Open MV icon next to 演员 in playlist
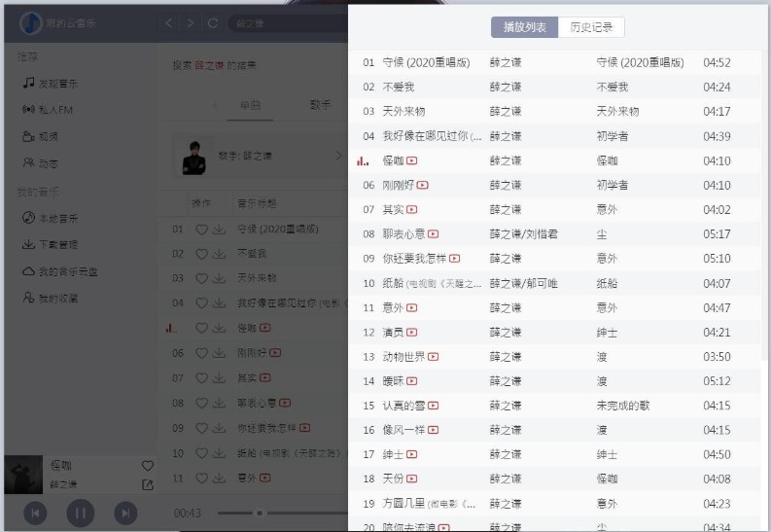The image size is (771, 532). pyautogui.click(x=412, y=333)
